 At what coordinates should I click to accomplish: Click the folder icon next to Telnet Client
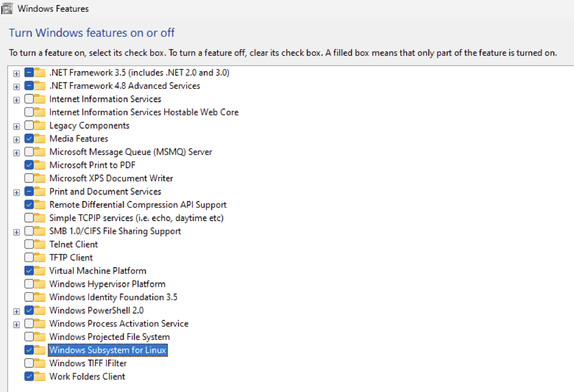(x=40, y=244)
